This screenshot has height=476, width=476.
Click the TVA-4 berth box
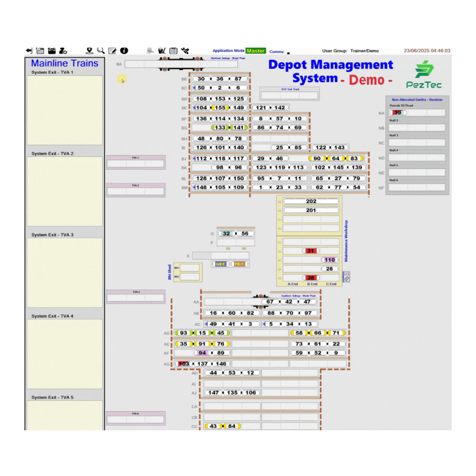click(136, 419)
